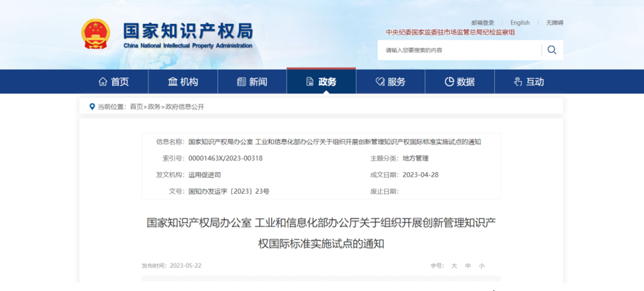Click 政府信息公开 in the breadcrumb
This screenshot has width=644, height=291.
(185, 107)
